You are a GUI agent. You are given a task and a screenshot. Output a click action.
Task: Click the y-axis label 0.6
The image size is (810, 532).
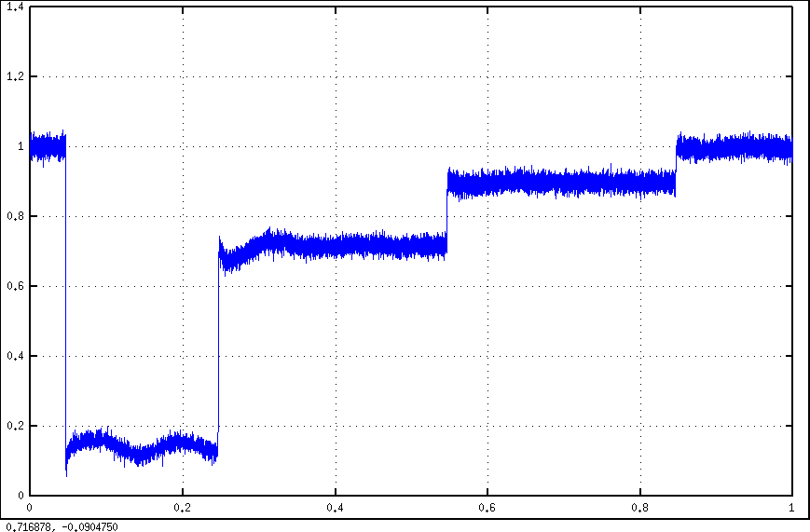(15, 286)
